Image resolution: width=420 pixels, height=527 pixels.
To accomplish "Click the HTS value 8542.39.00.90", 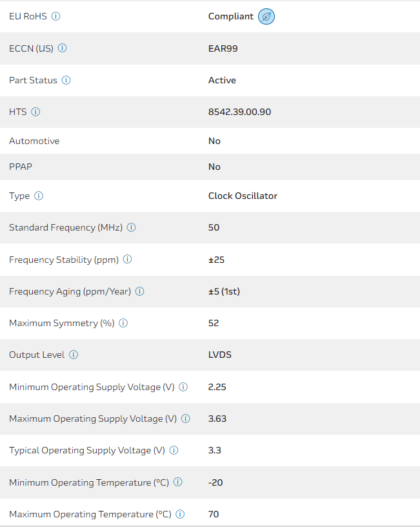I will [239, 112].
